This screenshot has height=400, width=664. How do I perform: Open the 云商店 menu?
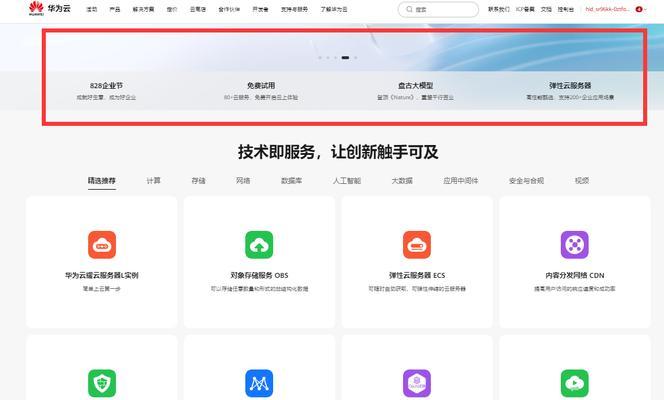pyautogui.click(x=198, y=9)
